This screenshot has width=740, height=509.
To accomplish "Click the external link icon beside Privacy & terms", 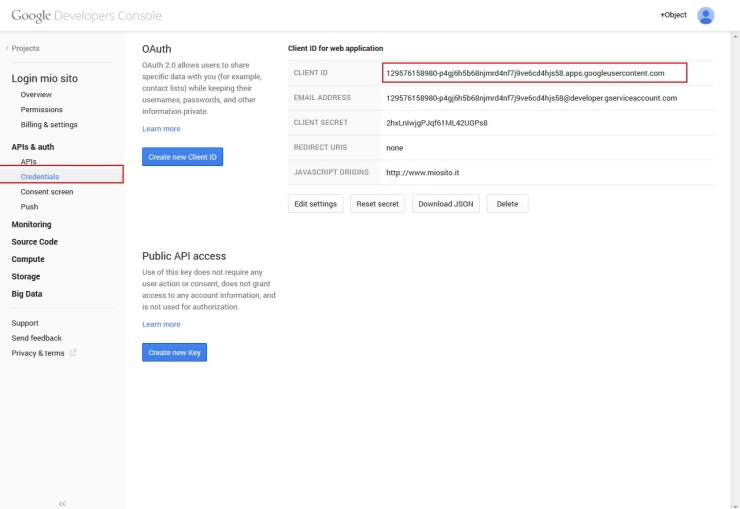I will pos(73,353).
